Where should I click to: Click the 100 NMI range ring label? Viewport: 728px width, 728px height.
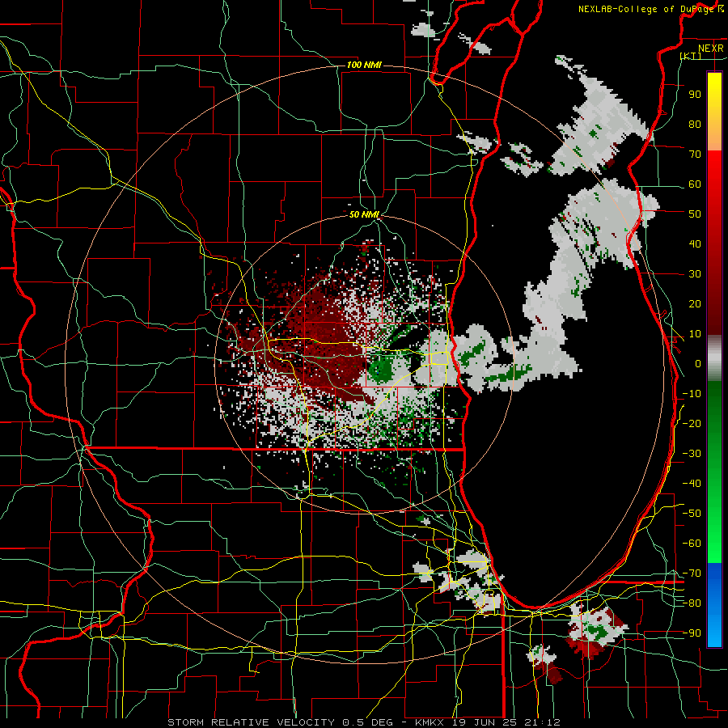[x=364, y=65]
